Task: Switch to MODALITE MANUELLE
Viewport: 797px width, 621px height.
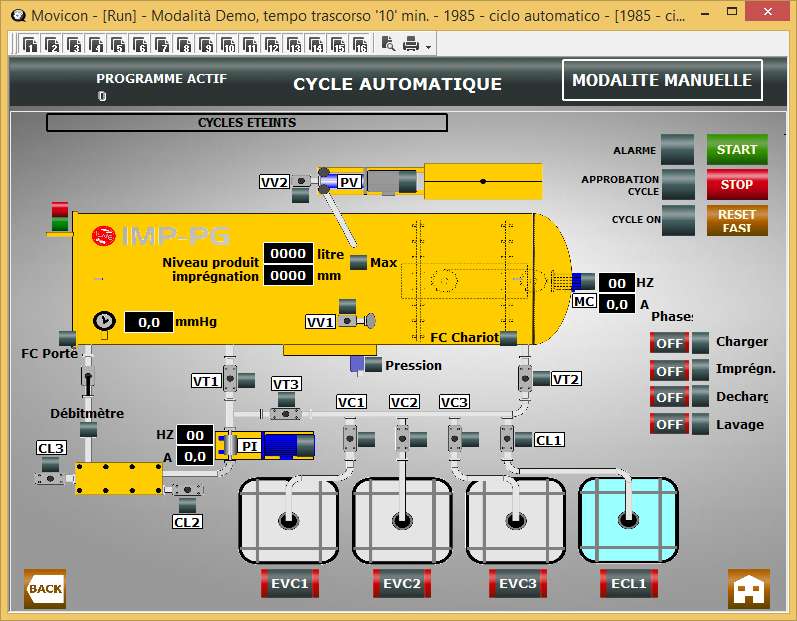Action: click(661, 81)
